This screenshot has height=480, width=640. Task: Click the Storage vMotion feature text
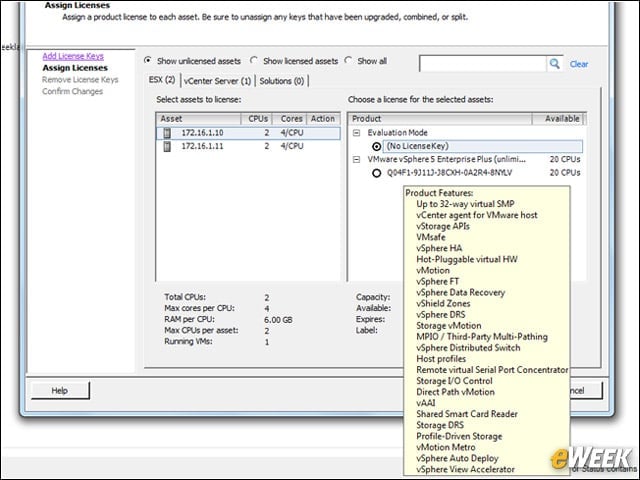[449, 326]
